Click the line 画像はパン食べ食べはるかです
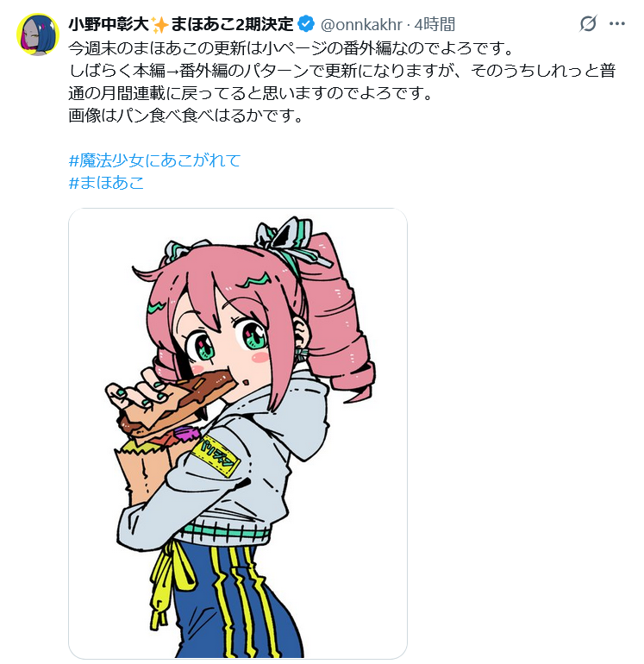 coord(185,115)
